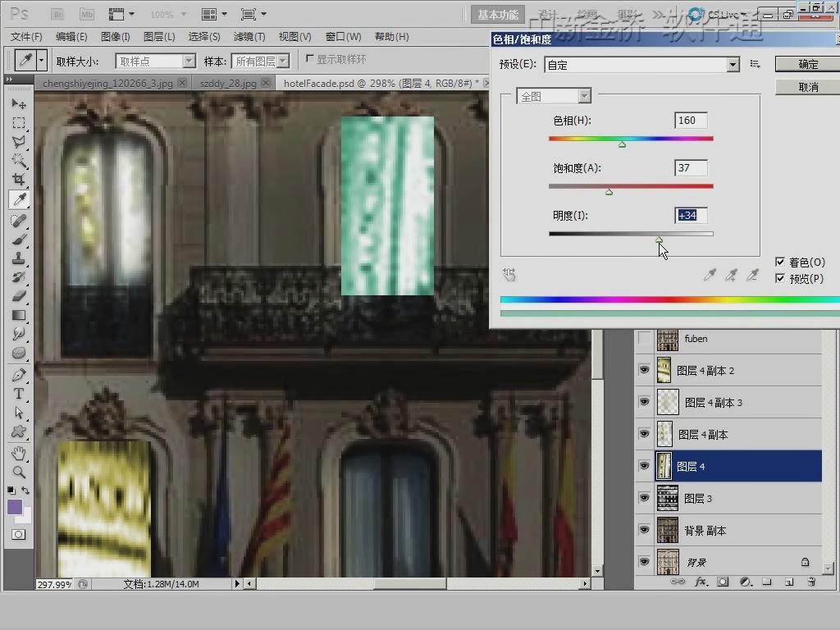840x630 pixels.
Task: Click the layer styles fx icon
Action: (x=701, y=582)
